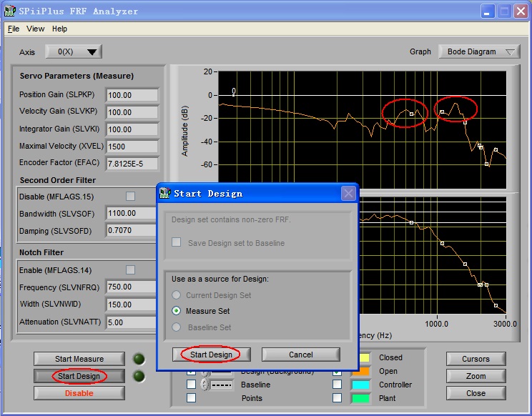
Task: Click the 'Controller' legend label
Action: click(x=395, y=385)
